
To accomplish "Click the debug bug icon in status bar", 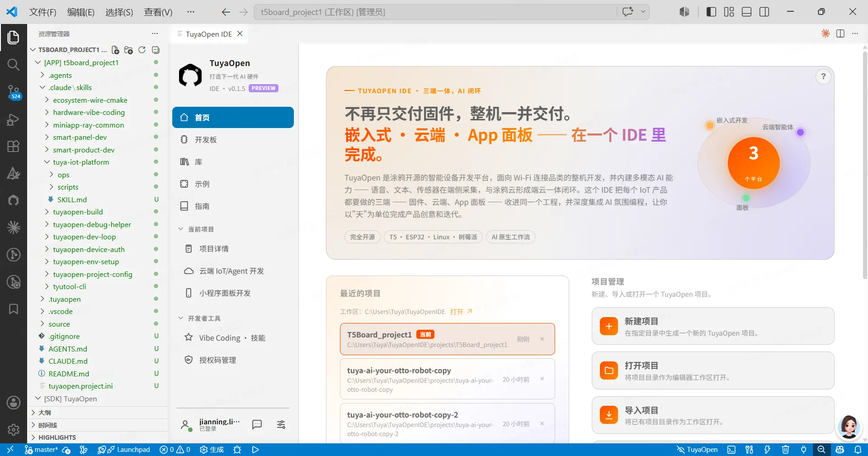I will [237, 450].
